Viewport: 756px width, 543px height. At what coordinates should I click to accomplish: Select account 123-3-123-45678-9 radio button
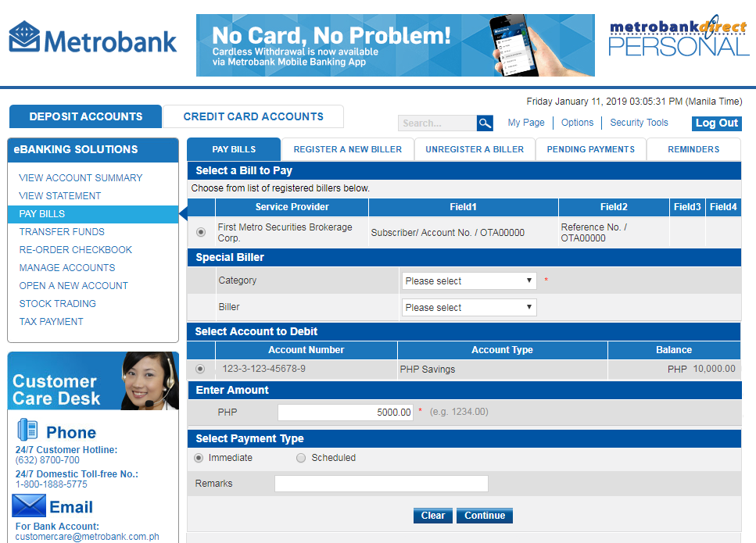tap(200, 369)
